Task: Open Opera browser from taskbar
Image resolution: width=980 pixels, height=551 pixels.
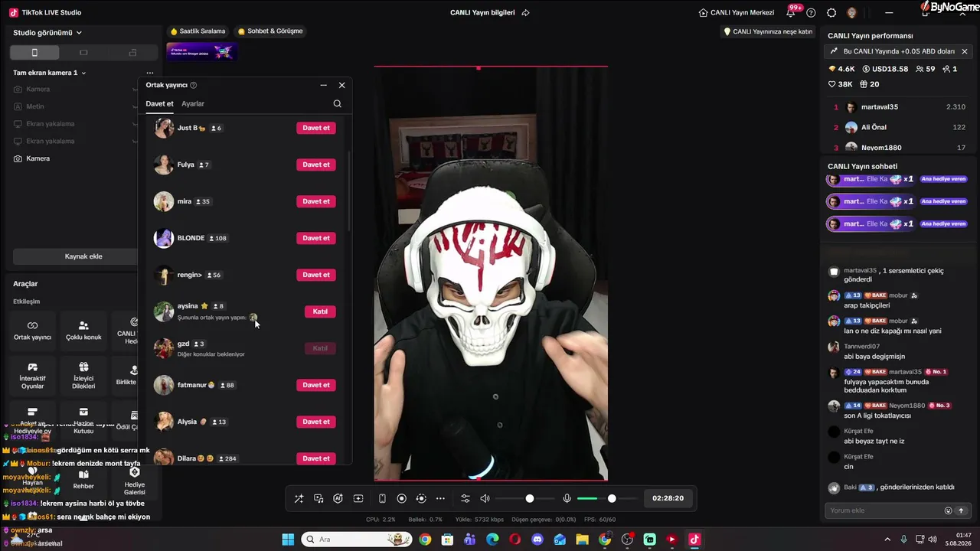Action: (x=514, y=540)
